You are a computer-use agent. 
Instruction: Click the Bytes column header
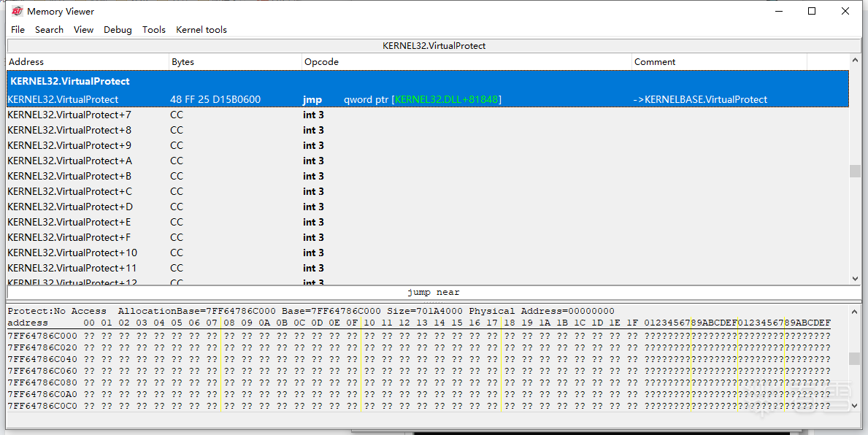tap(235, 62)
